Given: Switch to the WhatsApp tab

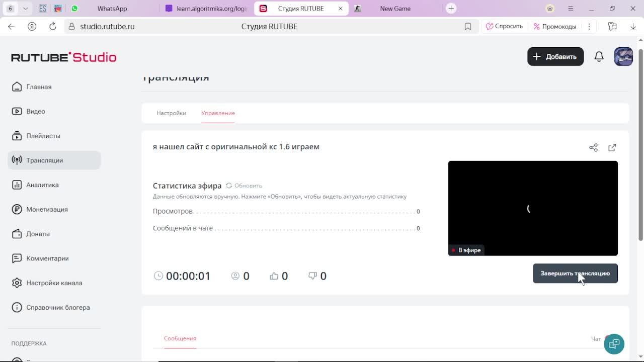Looking at the screenshot, I should point(112,9).
